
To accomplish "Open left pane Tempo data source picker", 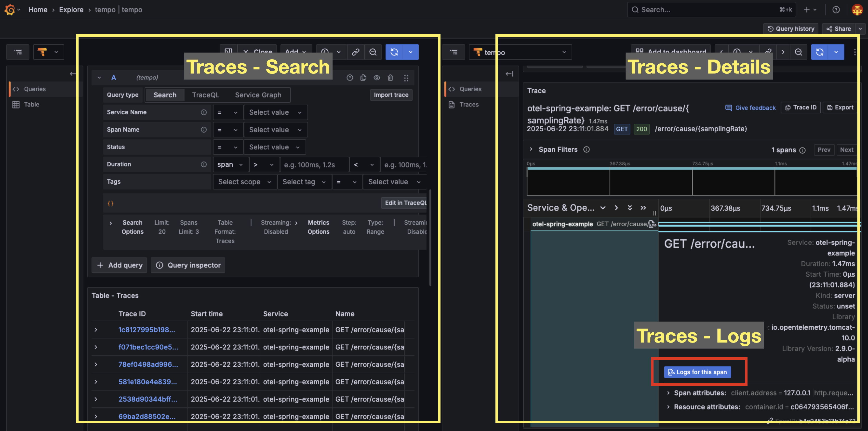I will [48, 52].
